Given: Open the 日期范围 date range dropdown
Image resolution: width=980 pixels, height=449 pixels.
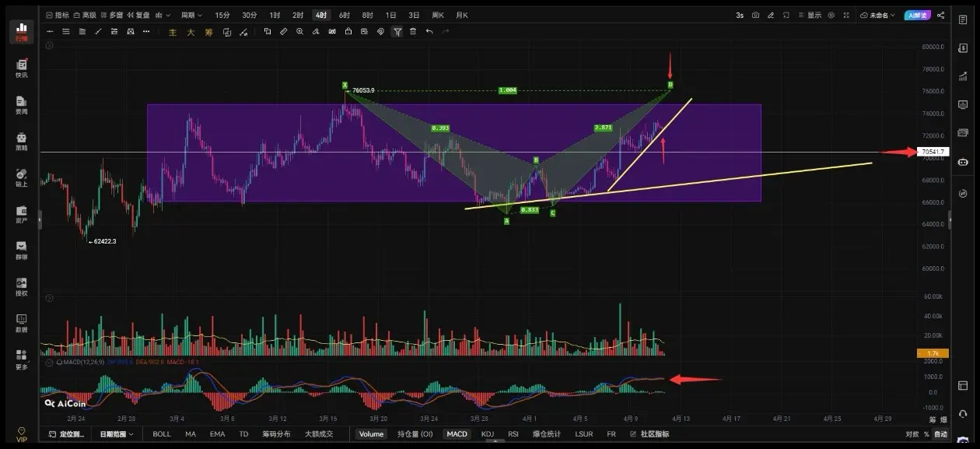Looking at the screenshot, I should (117, 433).
